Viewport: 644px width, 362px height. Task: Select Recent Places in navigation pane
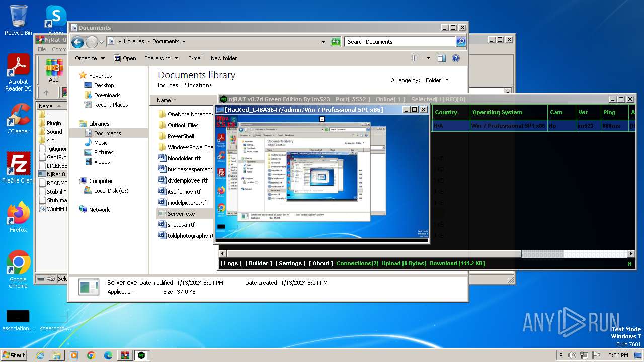111,105
